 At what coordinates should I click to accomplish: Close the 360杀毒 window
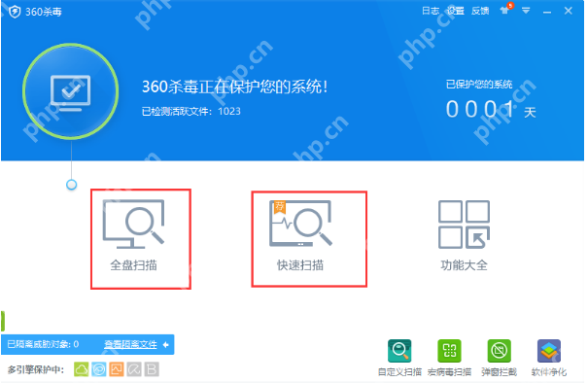point(569,11)
